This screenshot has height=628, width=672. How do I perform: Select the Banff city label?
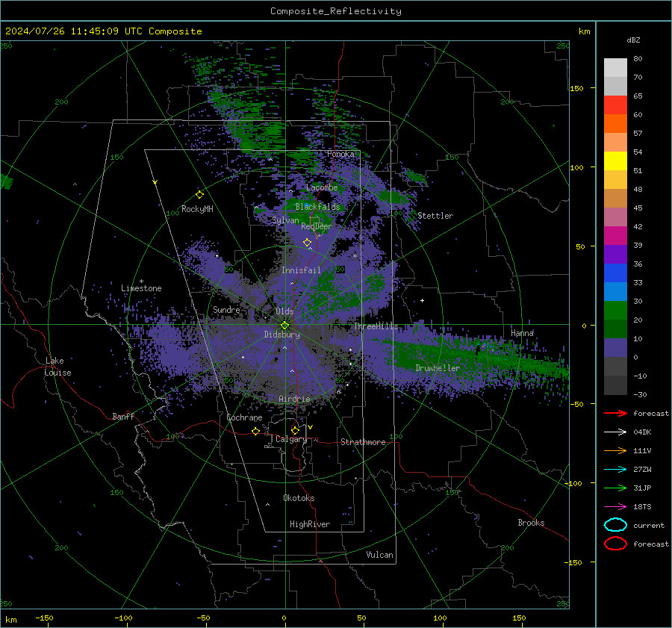tap(123, 417)
